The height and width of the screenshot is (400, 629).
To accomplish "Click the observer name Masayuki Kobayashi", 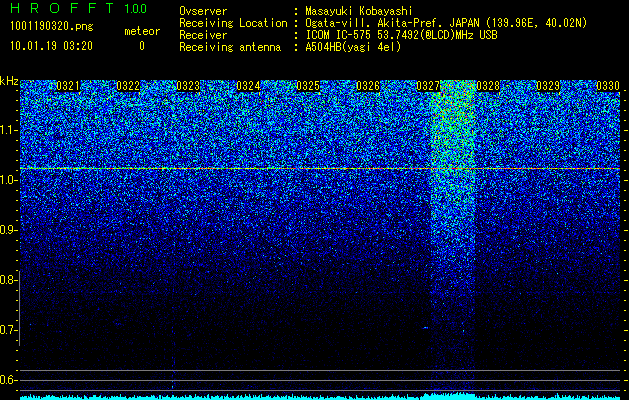I will coord(359,11).
